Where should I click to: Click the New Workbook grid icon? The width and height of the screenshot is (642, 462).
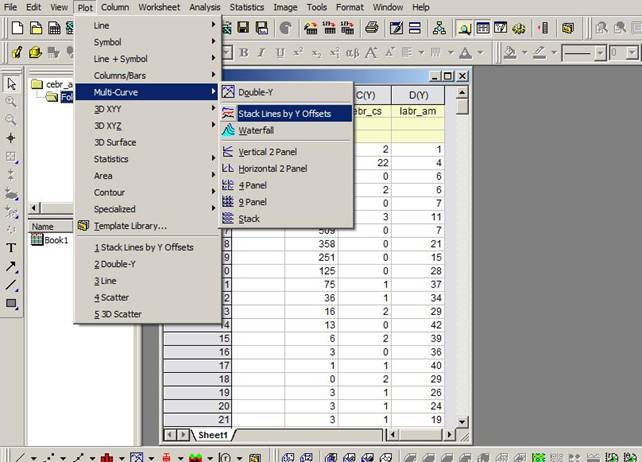coord(54,28)
